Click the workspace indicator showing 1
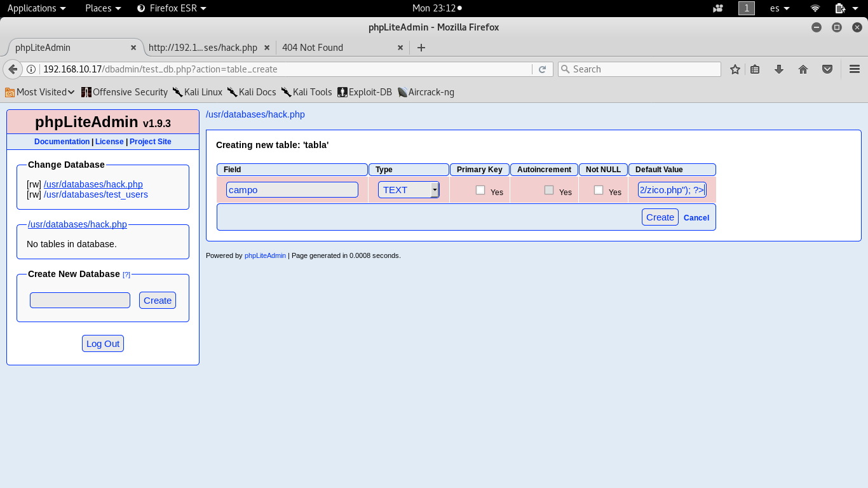The image size is (868, 488). click(747, 8)
